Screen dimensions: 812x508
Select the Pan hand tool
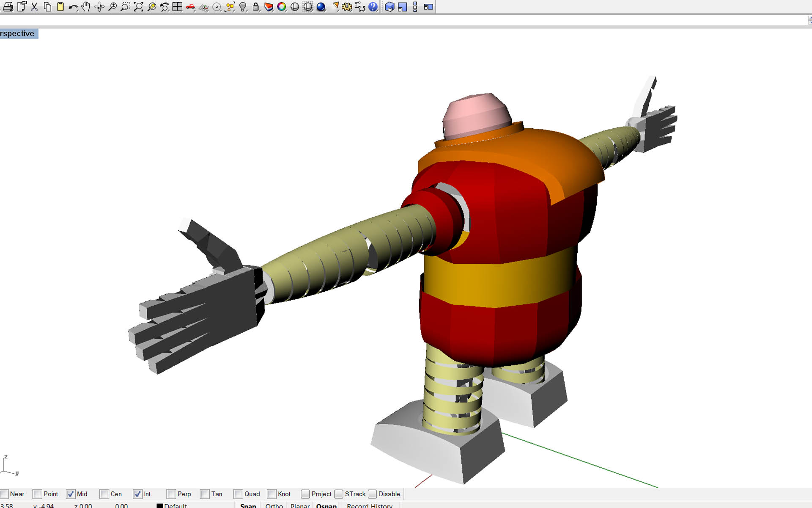[86, 7]
